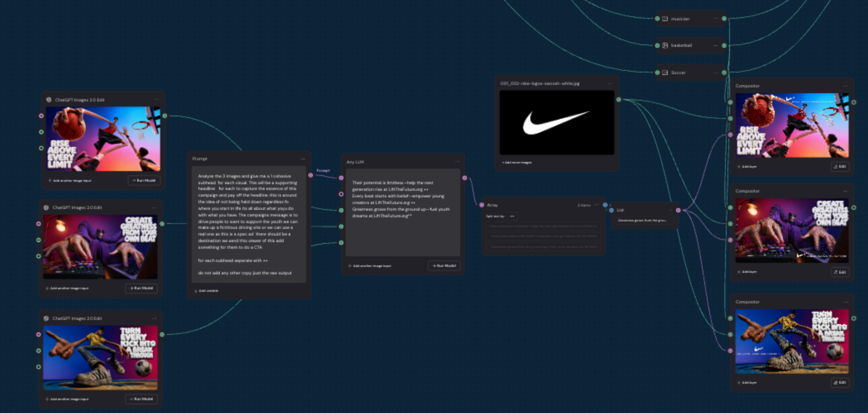
Task: Add layer to the TURN EVERY KICK Compositor
Action: click(747, 382)
